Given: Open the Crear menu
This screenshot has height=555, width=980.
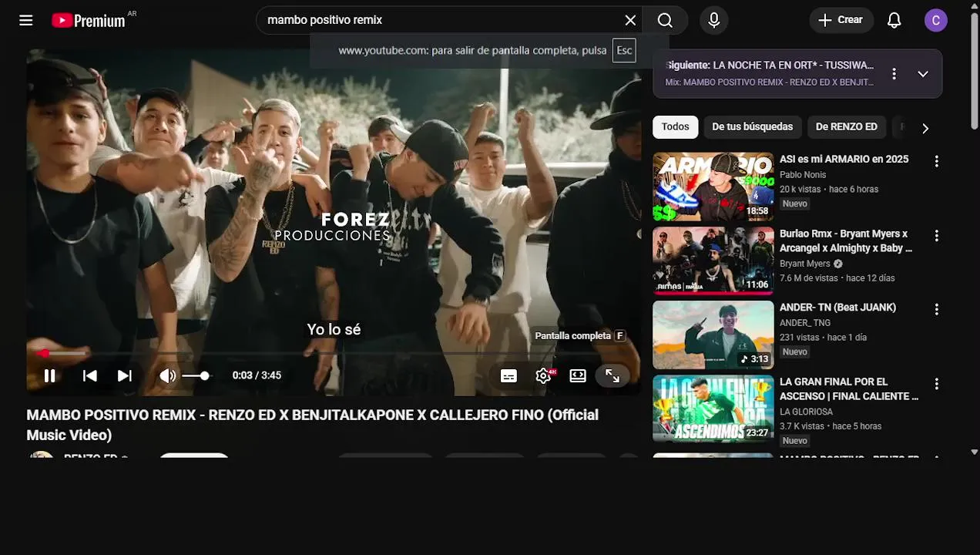Looking at the screenshot, I should (x=841, y=20).
